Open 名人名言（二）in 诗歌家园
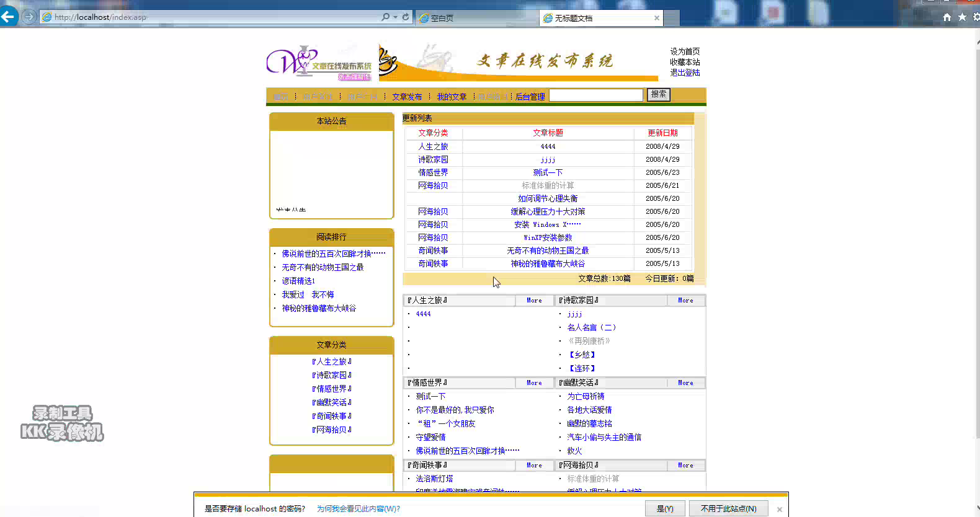This screenshot has height=517, width=980. pyautogui.click(x=592, y=328)
